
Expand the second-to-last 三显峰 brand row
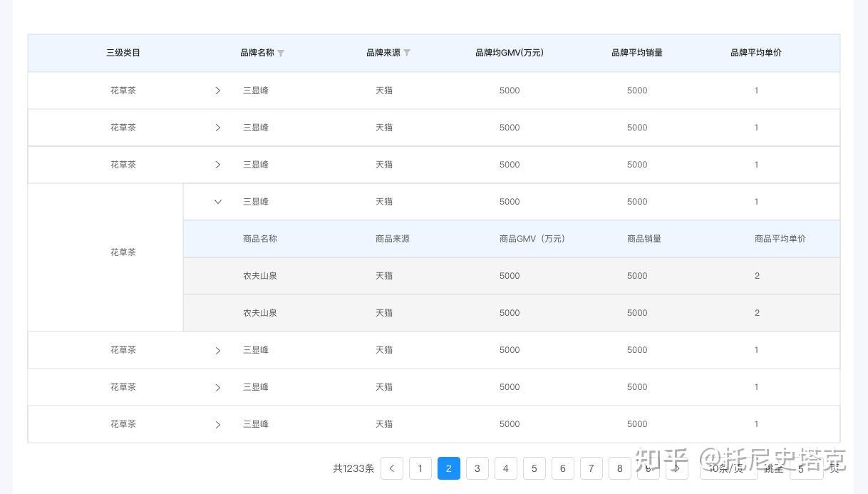click(218, 388)
